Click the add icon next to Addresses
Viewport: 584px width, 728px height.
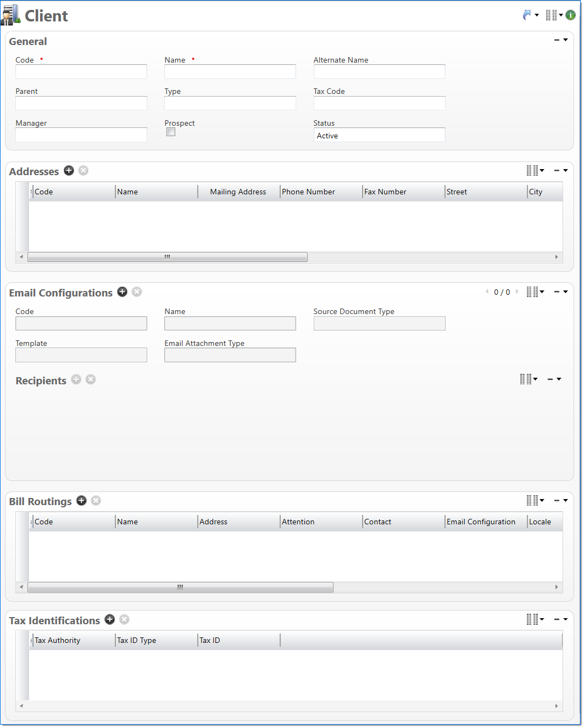coord(69,171)
